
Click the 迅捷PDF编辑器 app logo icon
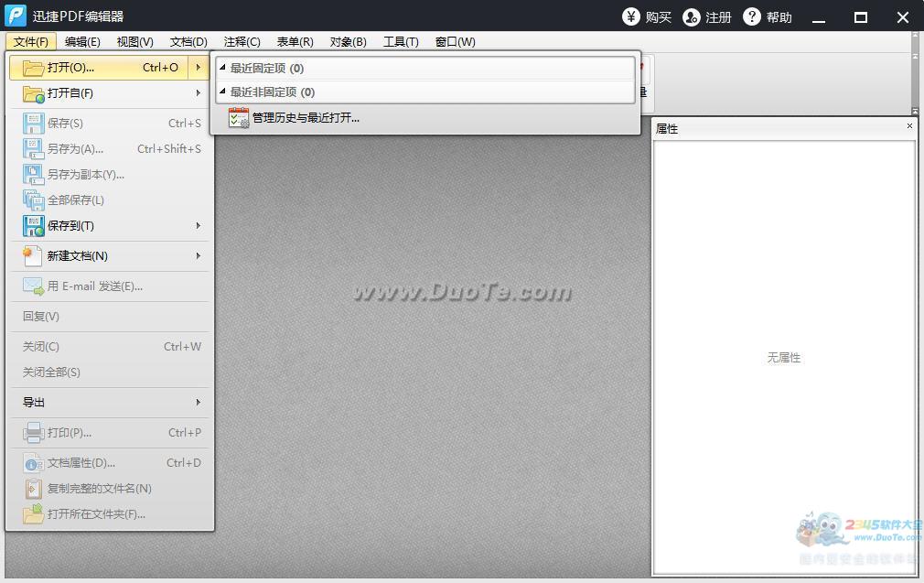(x=16, y=16)
